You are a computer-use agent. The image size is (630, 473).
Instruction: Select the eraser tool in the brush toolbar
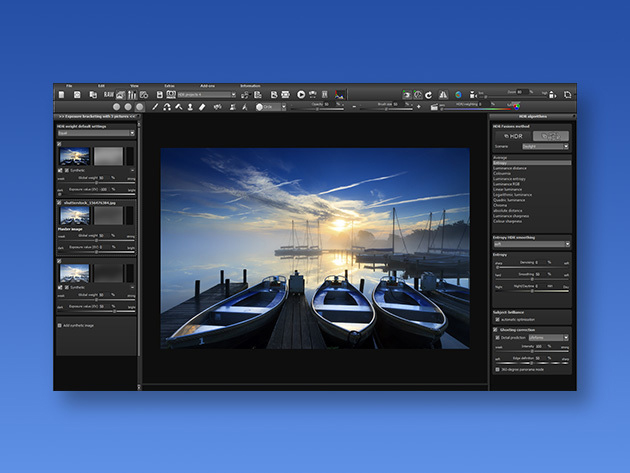click(x=202, y=107)
